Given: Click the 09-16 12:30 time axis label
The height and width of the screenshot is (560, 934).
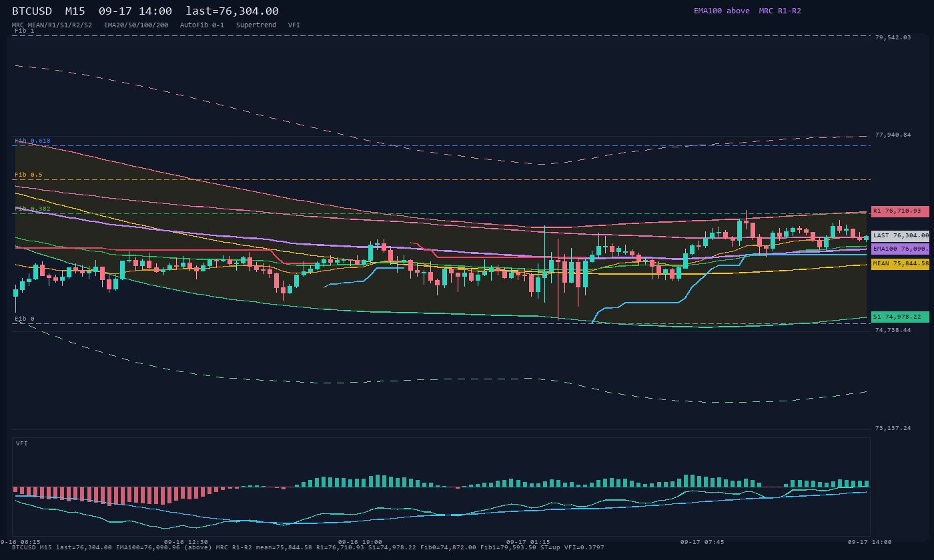Looking at the screenshot, I should click(x=186, y=542).
